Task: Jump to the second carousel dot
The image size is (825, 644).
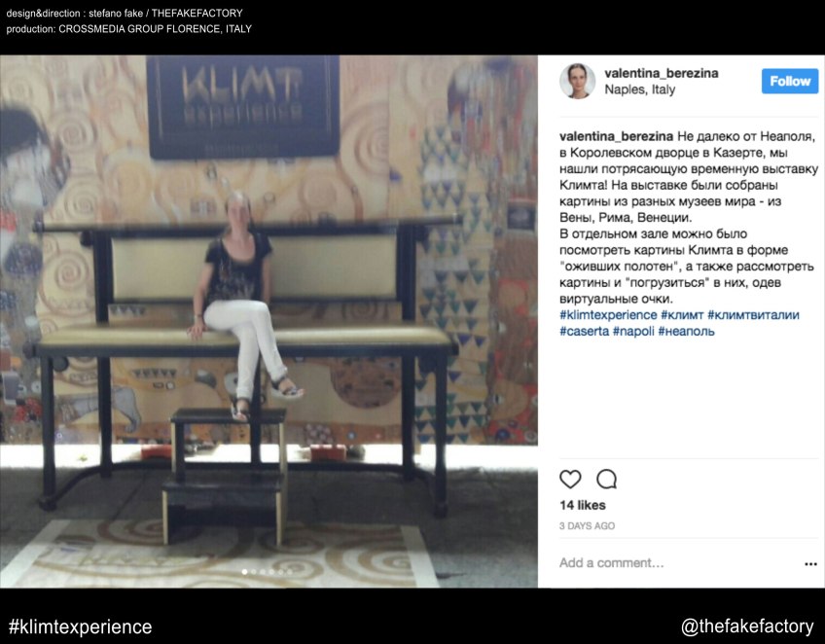Action: click(x=254, y=572)
